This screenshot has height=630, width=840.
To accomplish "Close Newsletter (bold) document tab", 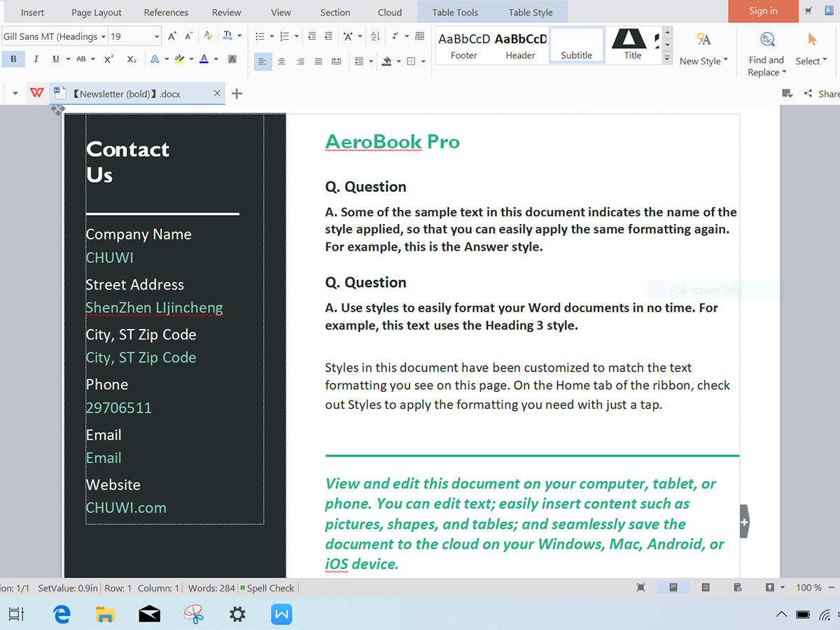I will click(x=217, y=93).
